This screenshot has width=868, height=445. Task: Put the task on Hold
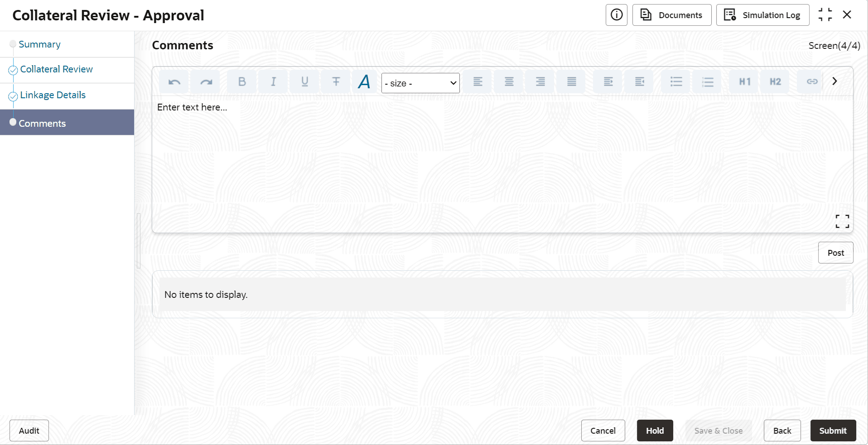[x=655, y=431]
